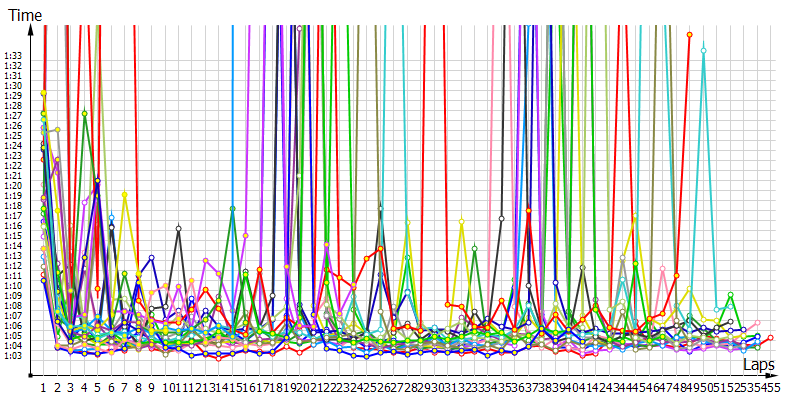Viewport: 800px width, 400px height.
Task: Click the blue peak marker near lap 9
Action: point(151,257)
